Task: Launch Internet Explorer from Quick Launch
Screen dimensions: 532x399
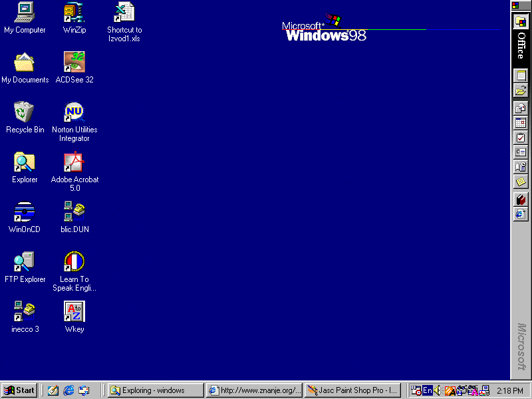Action: (69, 390)
